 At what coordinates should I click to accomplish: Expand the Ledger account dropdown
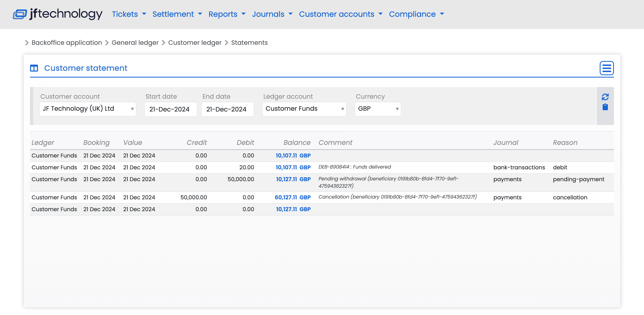pyautogui.click(x=304, y=109)
